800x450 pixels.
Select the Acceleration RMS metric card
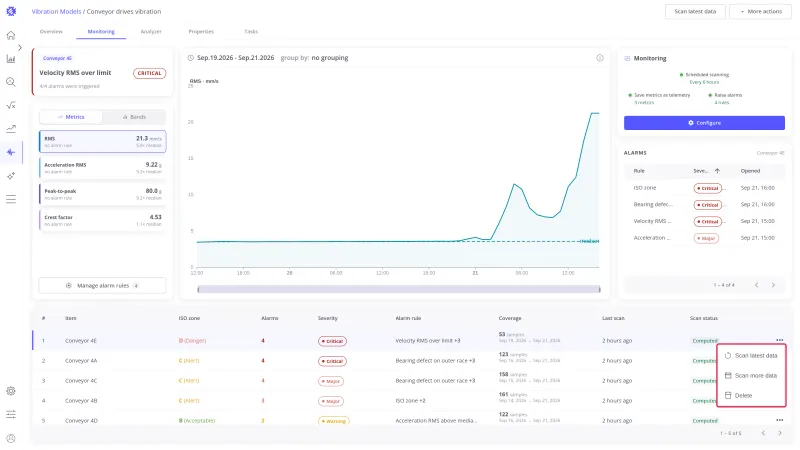click(103, 168)
